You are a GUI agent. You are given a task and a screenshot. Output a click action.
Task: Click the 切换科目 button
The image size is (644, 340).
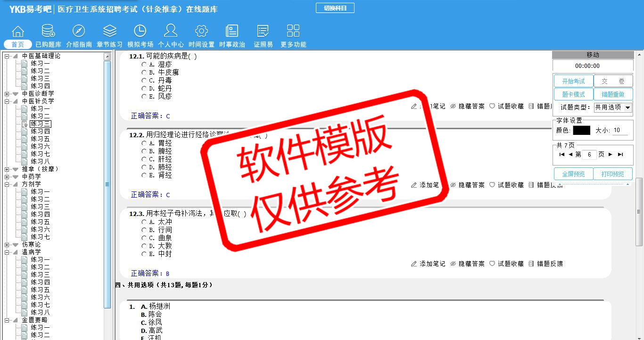[x=335, y=8]
